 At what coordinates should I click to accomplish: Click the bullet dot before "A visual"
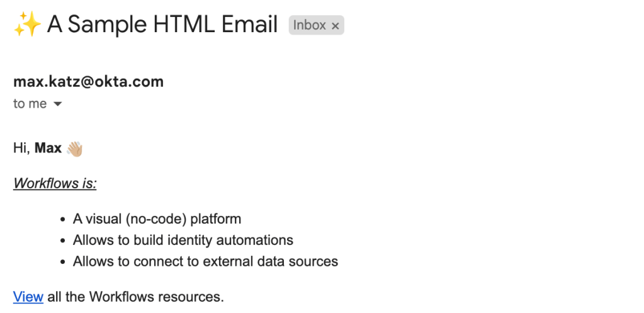(x=62, y=220)
